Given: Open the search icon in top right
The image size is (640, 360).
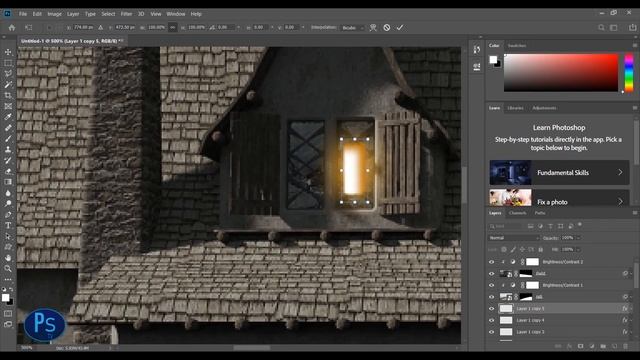Looking at the screenshot, I should [x=601, y=27].
